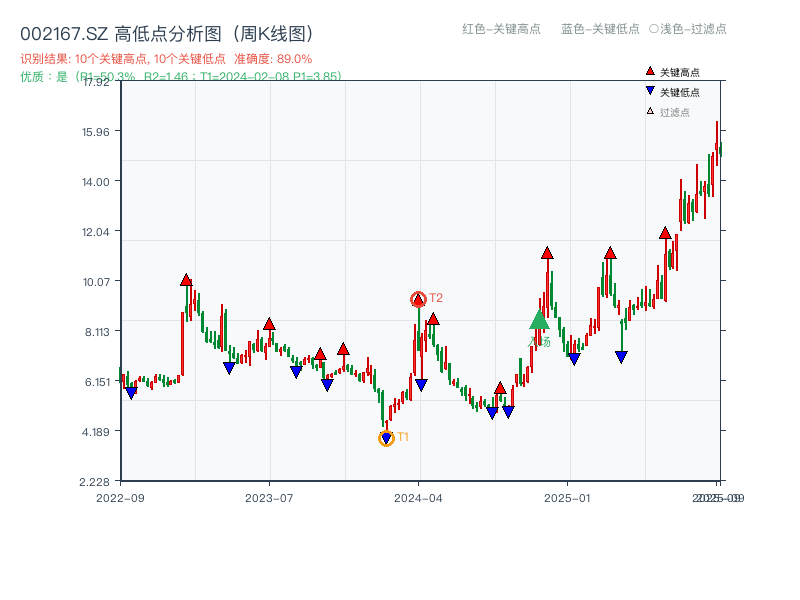Select the large green 入场 entry triangle

click(539, 319)
